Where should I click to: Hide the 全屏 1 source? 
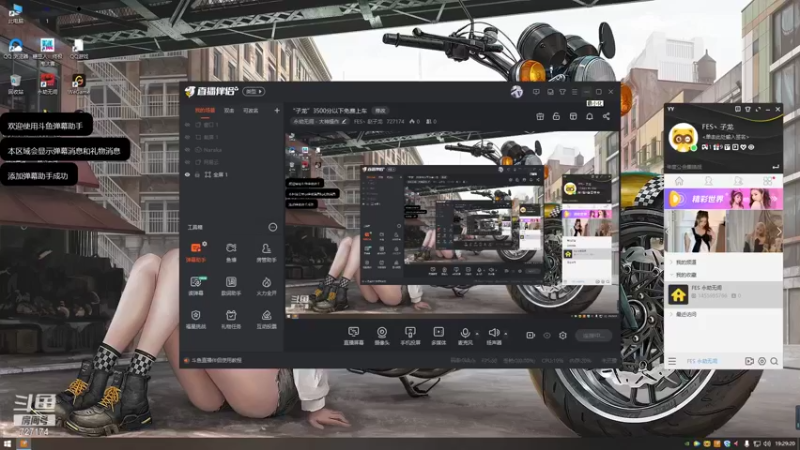click(x=187, y=174)
